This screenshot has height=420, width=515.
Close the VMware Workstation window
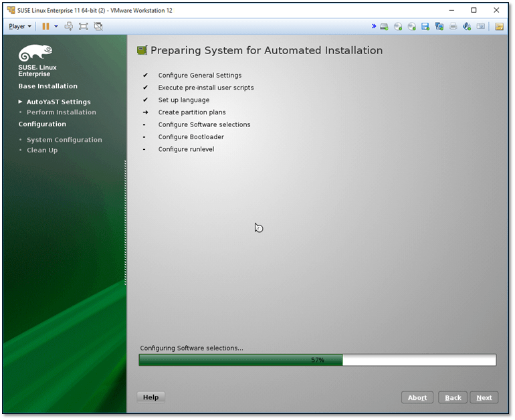point(496,10)
